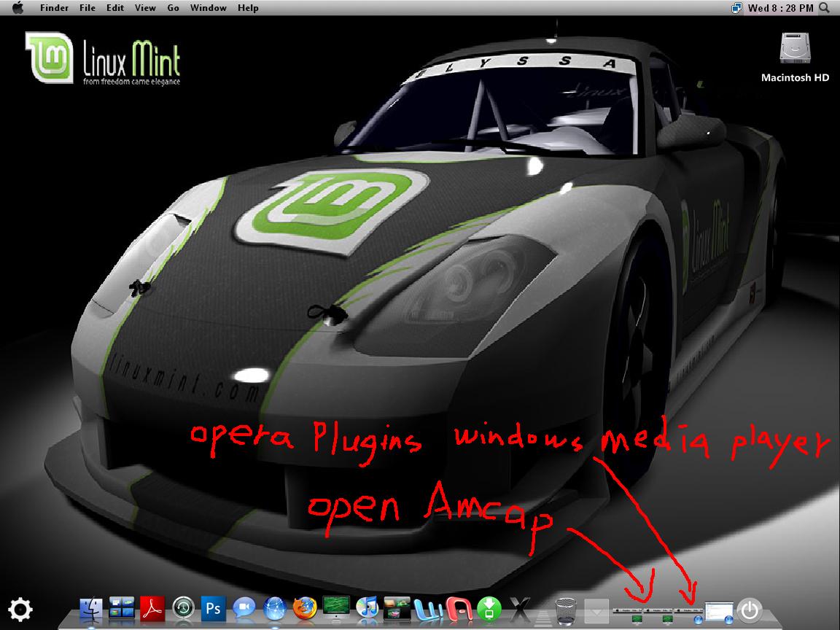The height and width of the screenshot is (630, 840).
Task: Select the Macintosh HD drive icon
Action: (x=795, y=48)
